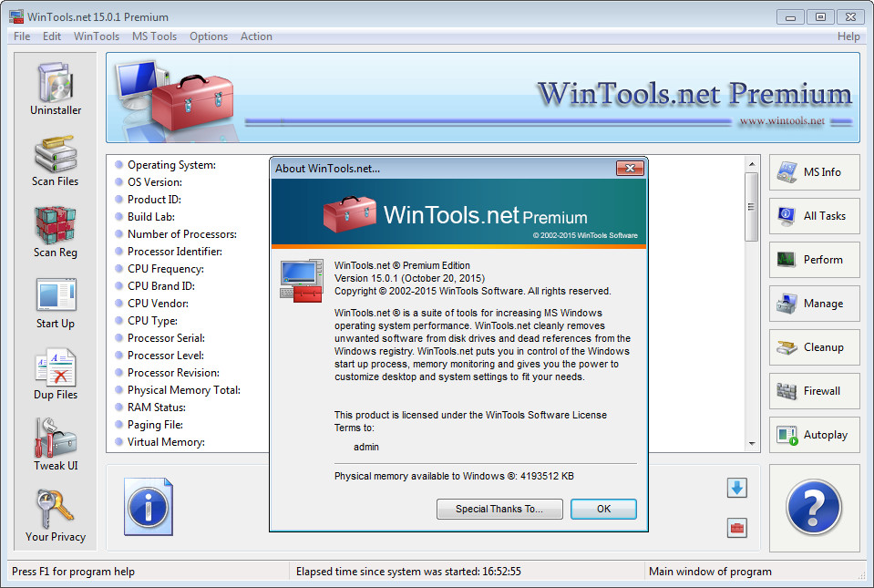This screenshot has width=874, height=588.
Task: Click 'Main window of program' status text
Action: [x=710, y=572]
